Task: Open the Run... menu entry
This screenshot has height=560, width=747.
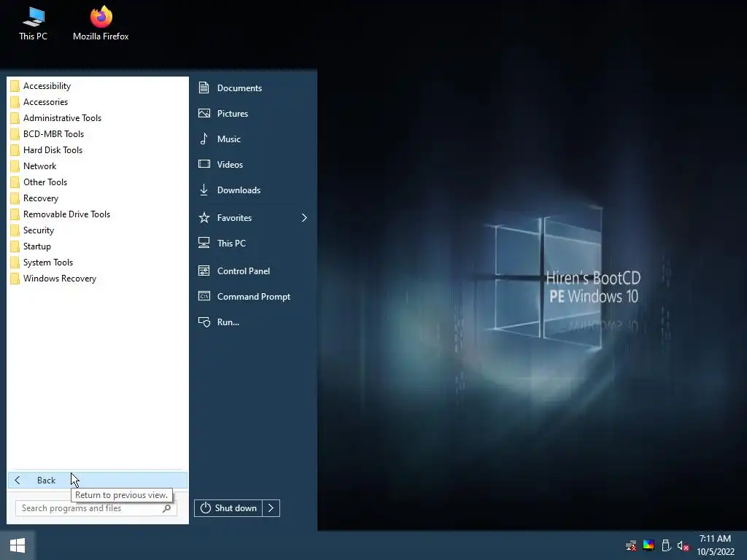Action: pyautogui.click(x=253, y=322)
